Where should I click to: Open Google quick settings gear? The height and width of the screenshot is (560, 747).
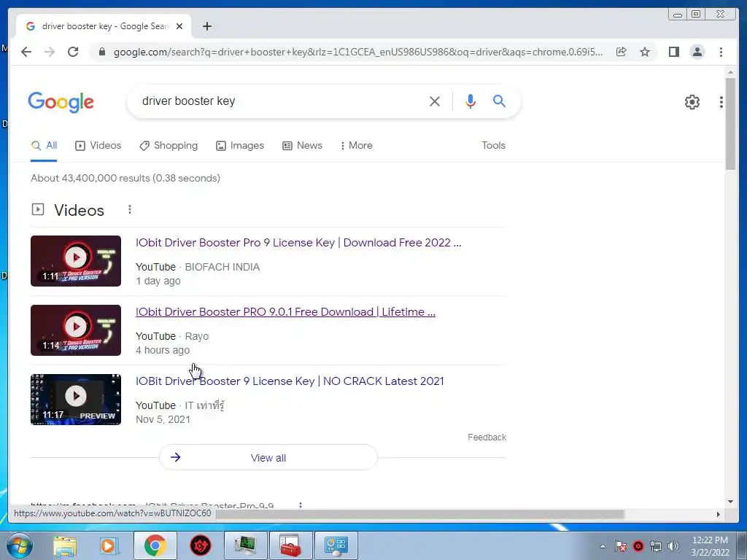click(692, 102)
